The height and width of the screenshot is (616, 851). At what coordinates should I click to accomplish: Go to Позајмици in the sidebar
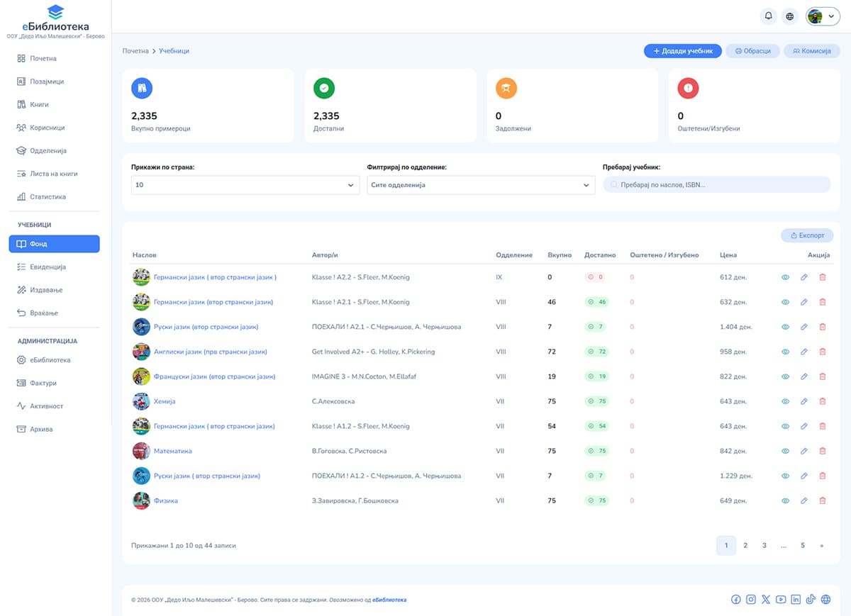coord(47,82)
